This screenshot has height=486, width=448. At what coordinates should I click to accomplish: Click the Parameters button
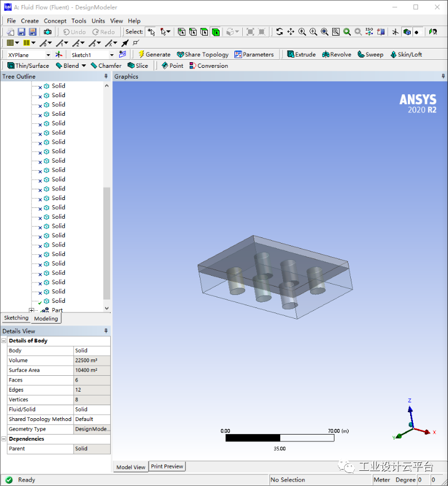pos(254,55)
